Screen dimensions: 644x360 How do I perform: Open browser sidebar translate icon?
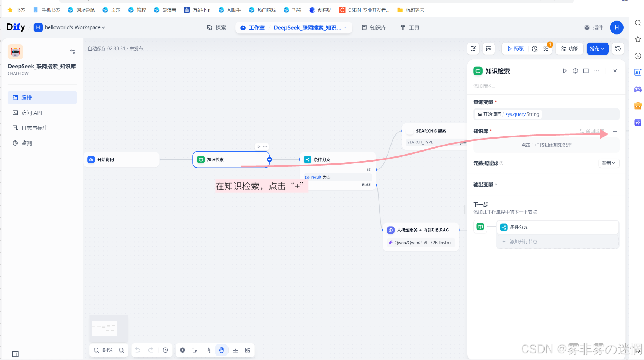[638, 123]
